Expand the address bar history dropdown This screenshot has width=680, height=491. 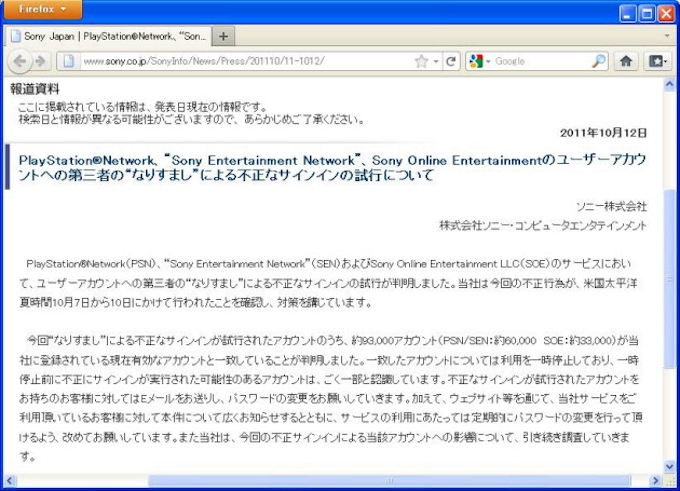tap(436, 61)
